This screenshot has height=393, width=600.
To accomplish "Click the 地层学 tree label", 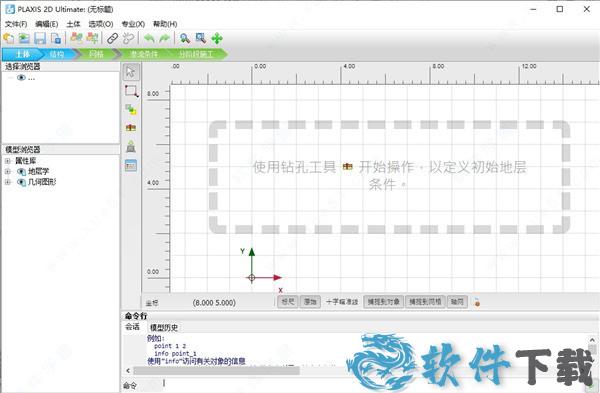I will [x=38, y=171].
